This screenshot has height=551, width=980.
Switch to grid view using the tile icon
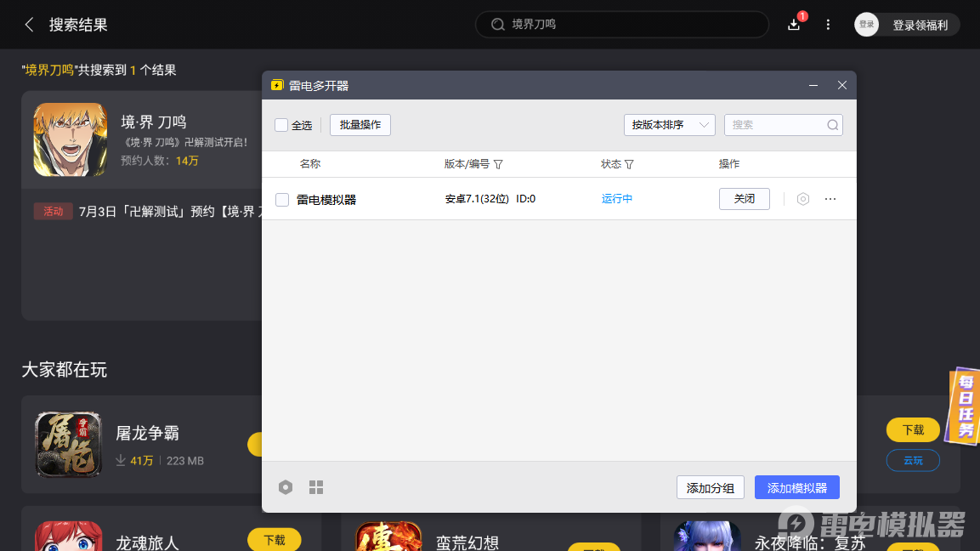pyautogui.click(x=315, y=487)
